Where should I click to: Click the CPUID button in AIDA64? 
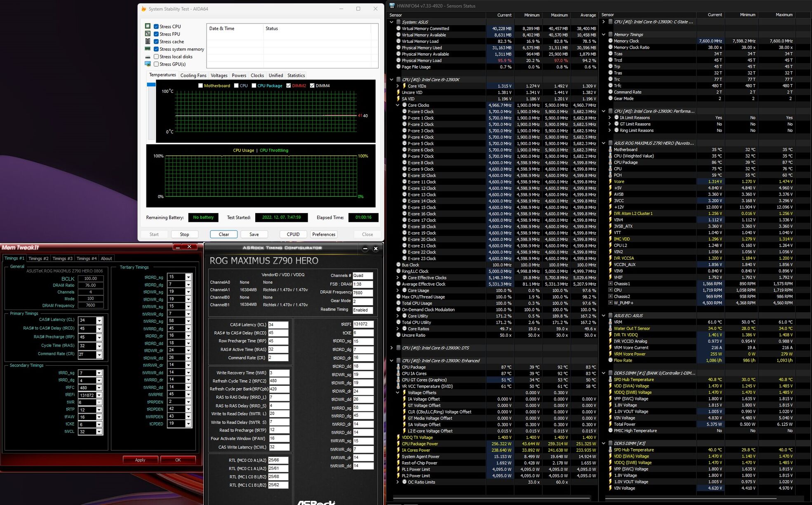click(293, 234)
